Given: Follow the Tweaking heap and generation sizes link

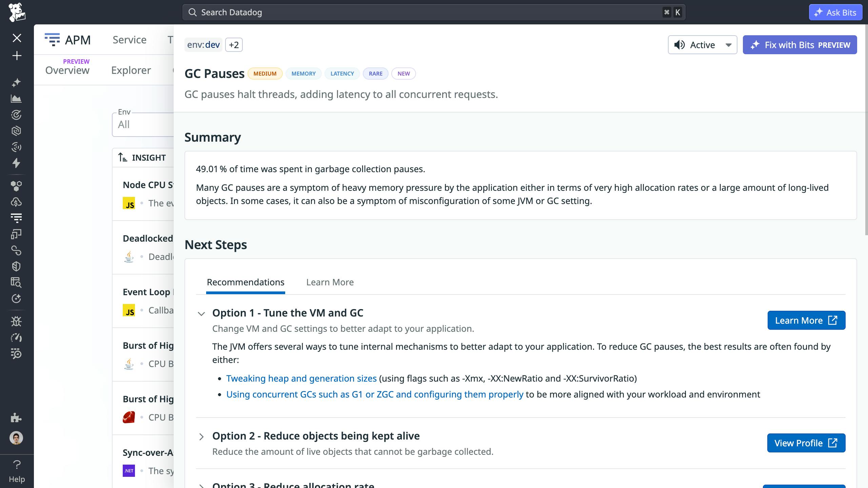Looking at the screenshot, I should (301, 378).
